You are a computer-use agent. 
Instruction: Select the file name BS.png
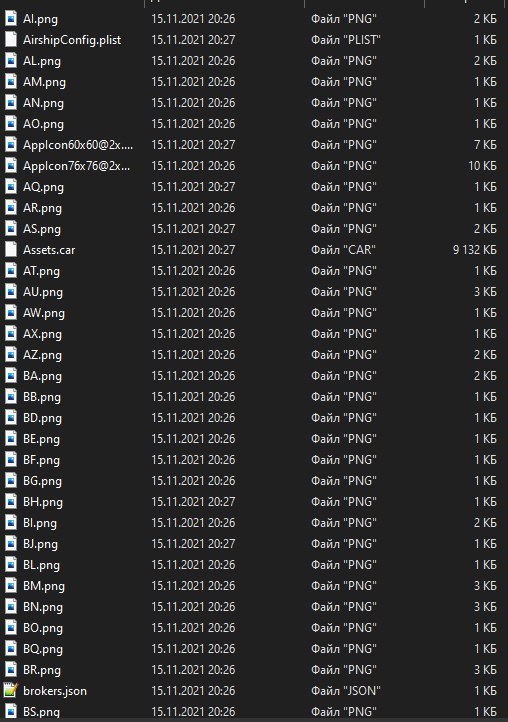click(41, 712)
